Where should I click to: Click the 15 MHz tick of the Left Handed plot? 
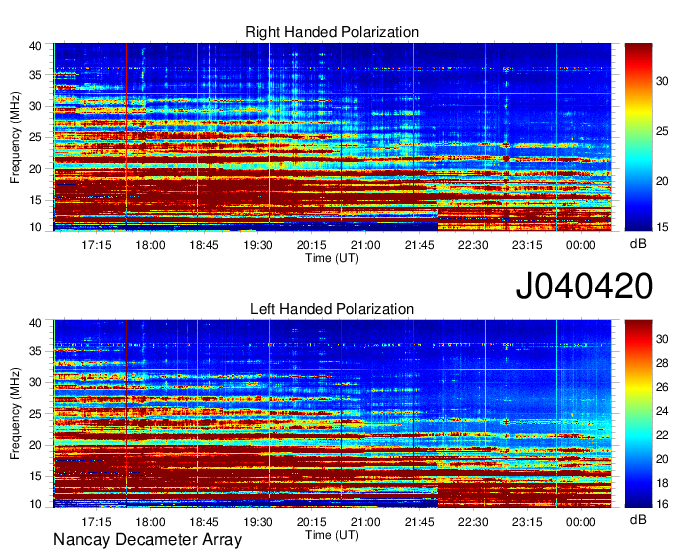(x=36, y=477)
